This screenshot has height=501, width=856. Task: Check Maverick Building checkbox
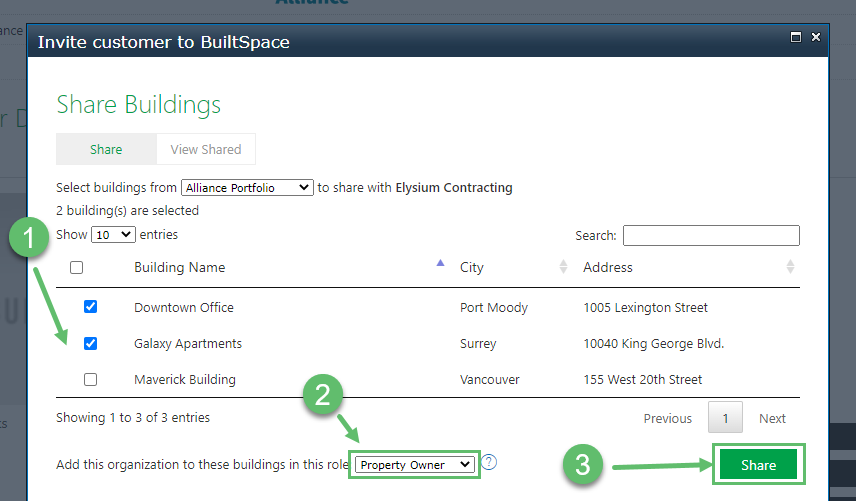(91, 379)
